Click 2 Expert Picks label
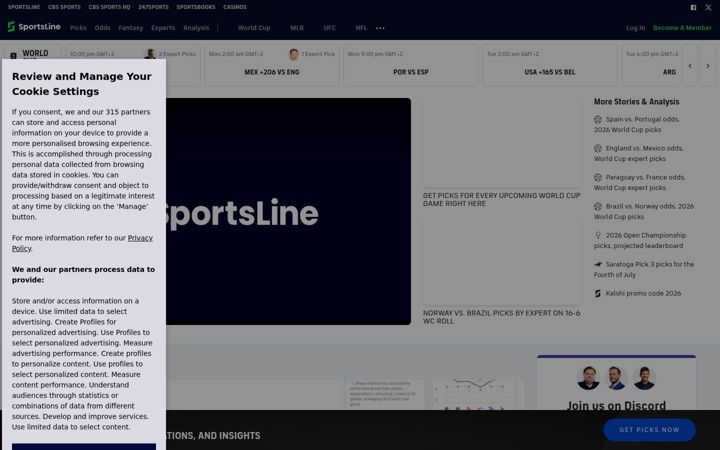The height and width of the screenshot is (450, 720). [x=177, y=54]
